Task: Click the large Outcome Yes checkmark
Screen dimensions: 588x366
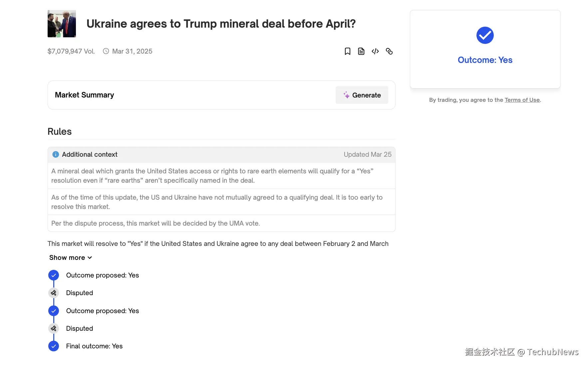Action: click(485, 35)
